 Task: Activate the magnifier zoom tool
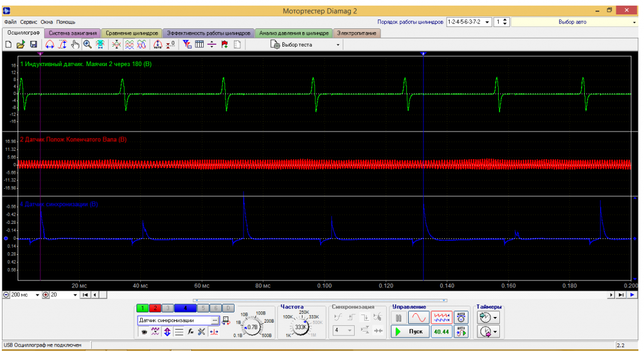pyautogui.click(x=87, y=45)
